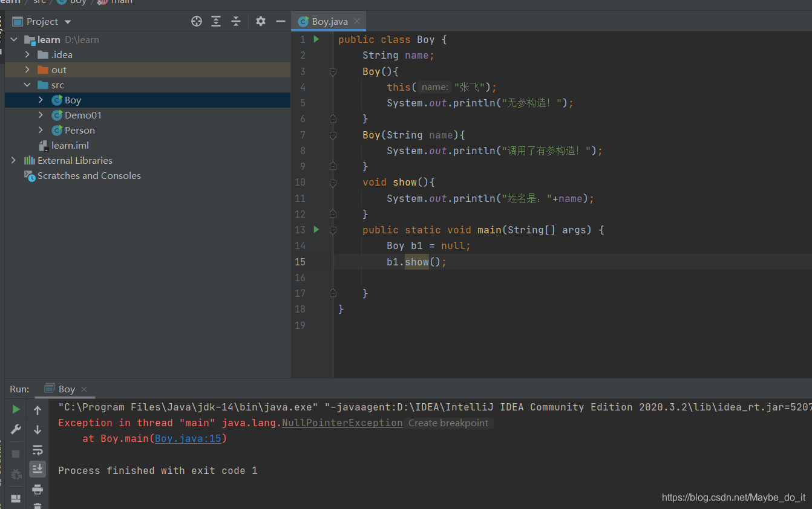Click restore layout icon in Run panel
812x509 pixels.
coord(16,499)
